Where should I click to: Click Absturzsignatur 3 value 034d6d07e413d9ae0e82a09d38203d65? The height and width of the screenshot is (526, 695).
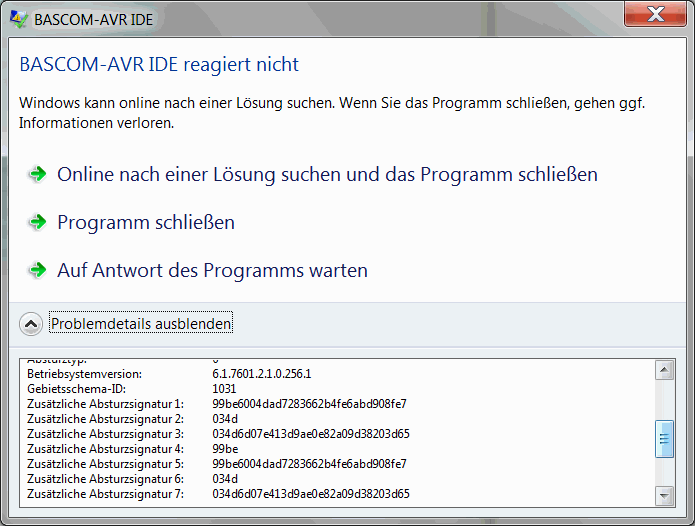point(311,434)
